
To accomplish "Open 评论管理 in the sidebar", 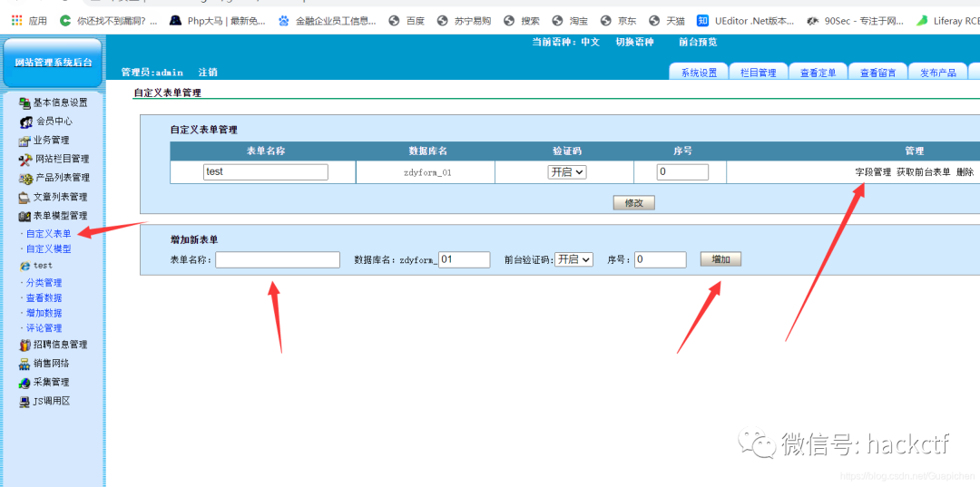I will [44, 327].
